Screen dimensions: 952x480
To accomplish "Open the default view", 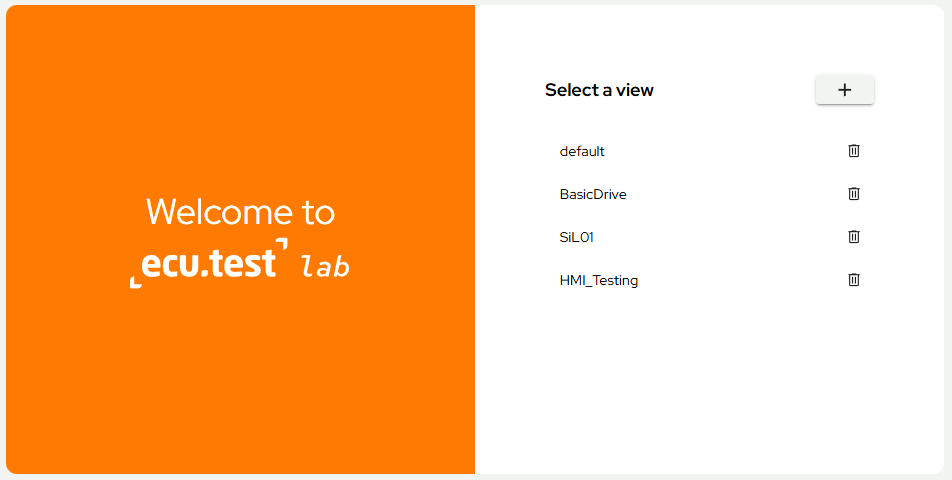I will [x=582, y=152].
